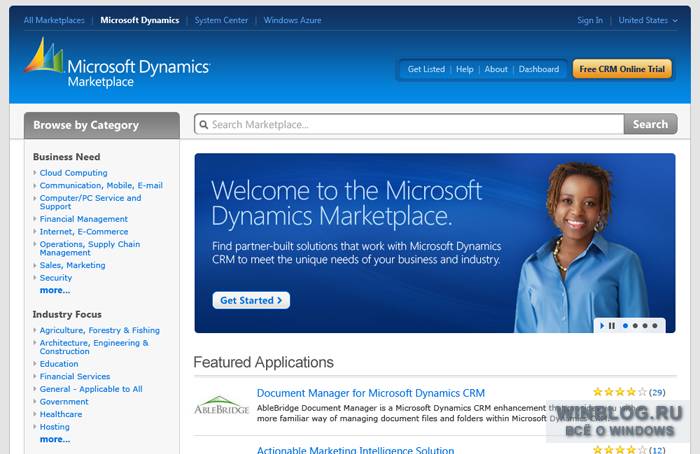Open the Internet, E-Commerce category

[x=84, y=232]
